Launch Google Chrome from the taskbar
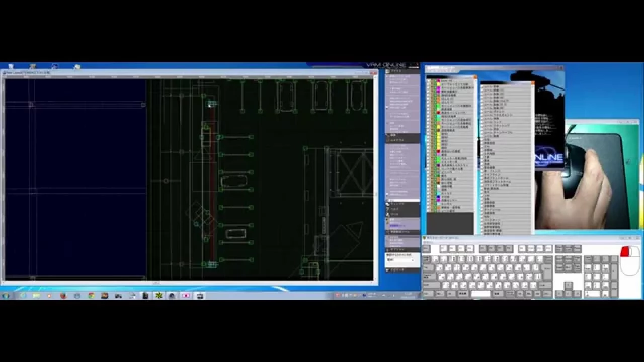The height and width of the screenshot is (362, 644). click(91, 295)
